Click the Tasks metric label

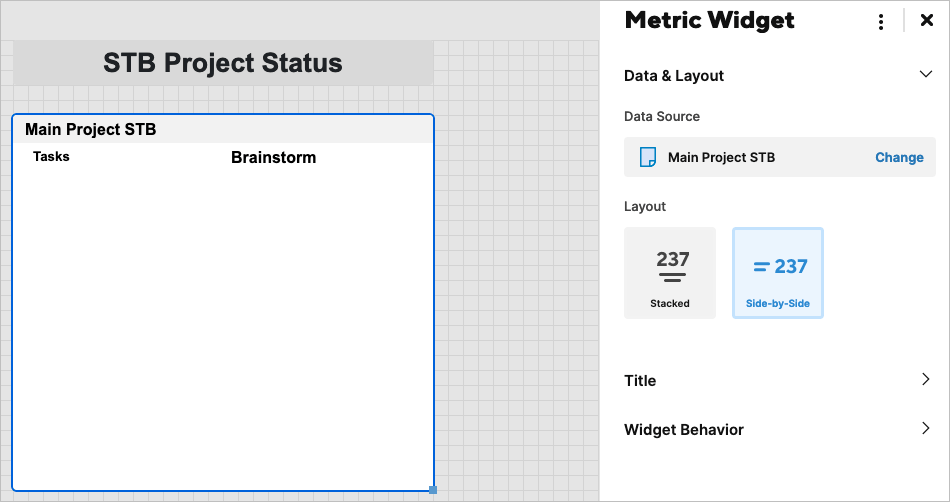tap(51, 157)
